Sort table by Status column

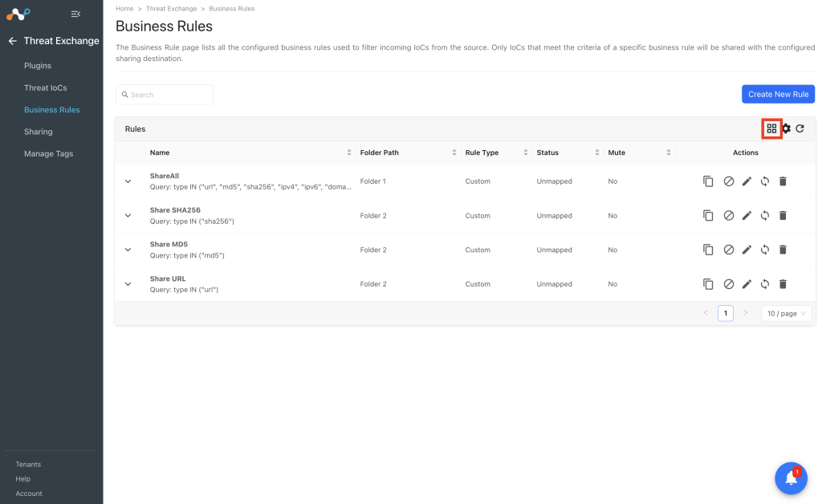pyautogui.click(x=597, y=152)
